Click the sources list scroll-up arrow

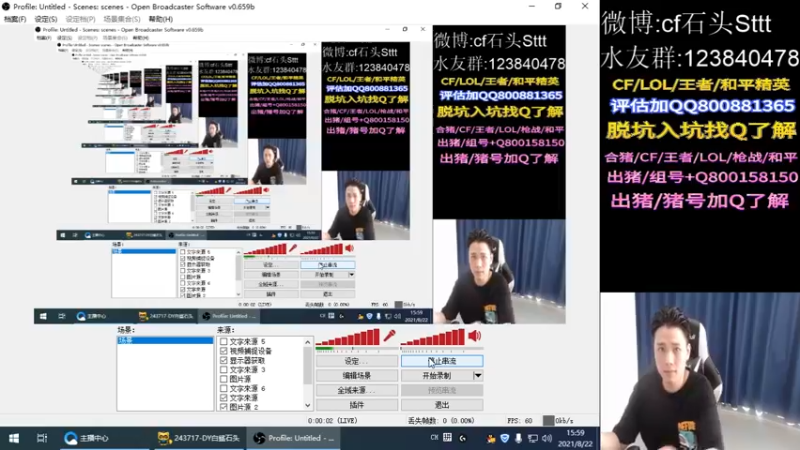point(308,342)
